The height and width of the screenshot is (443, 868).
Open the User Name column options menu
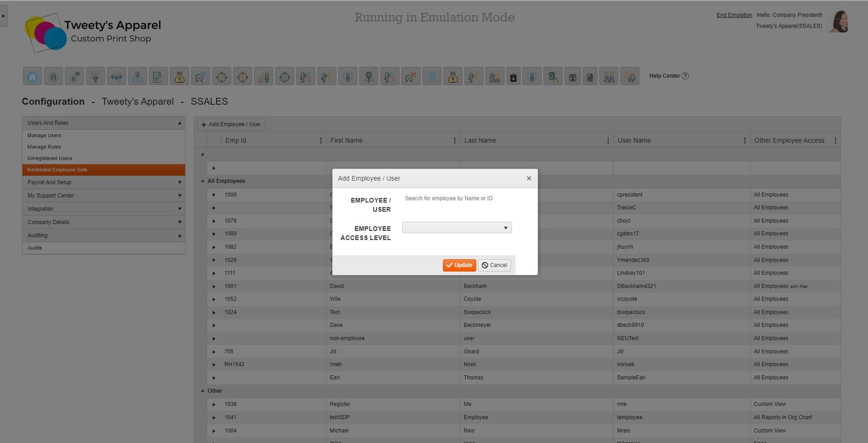pyautogui.click(x=745, y=141)
